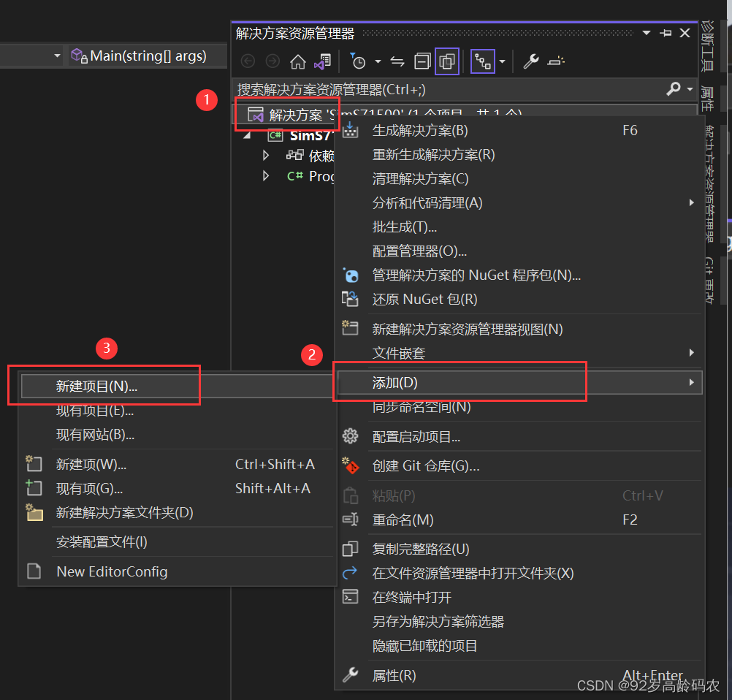Switch views using the Visual Studio views icon
This screenshot has width=732, height=700.
click(323, 61)
